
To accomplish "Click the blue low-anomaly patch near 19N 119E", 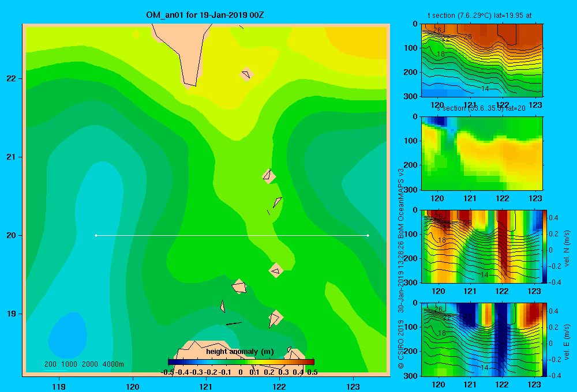I will (68, 336).
